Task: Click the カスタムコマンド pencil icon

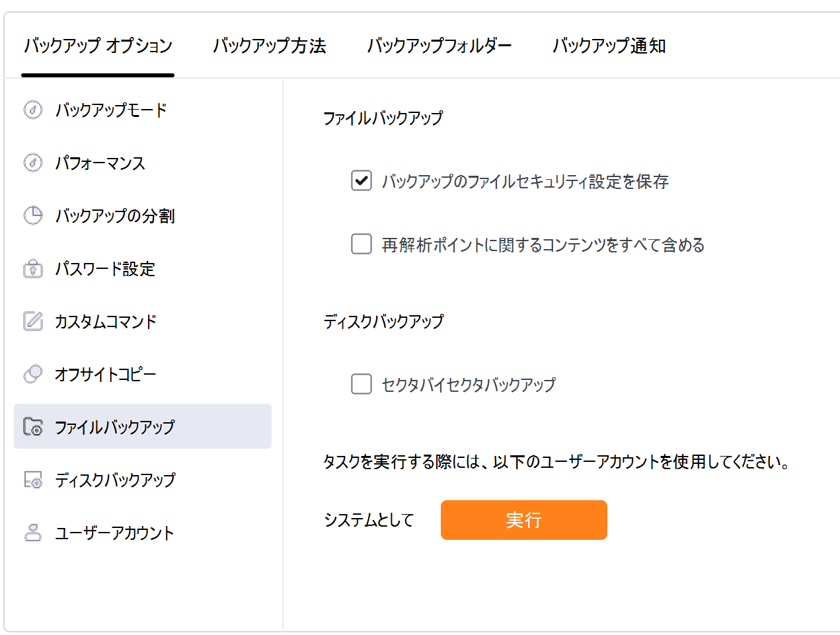Action: [x=33, y=321]
